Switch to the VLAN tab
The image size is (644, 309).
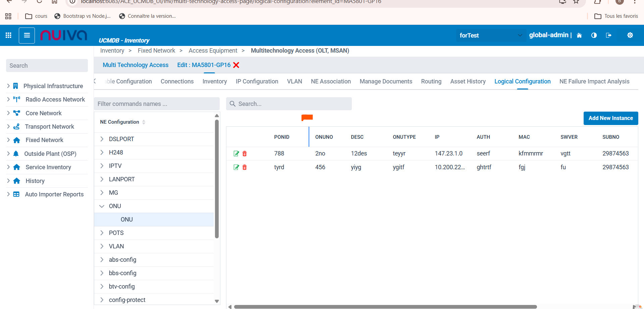[x=294, y=81]
